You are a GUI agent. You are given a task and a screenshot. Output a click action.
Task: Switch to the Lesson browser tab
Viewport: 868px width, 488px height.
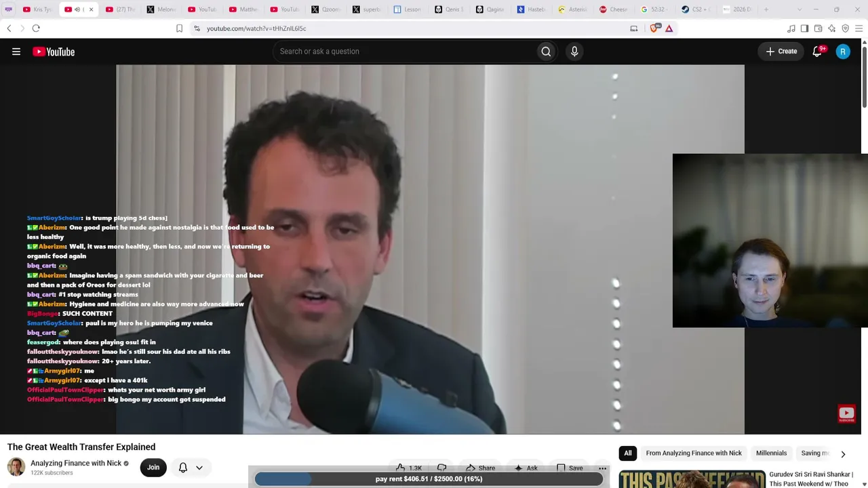[408, 9]
